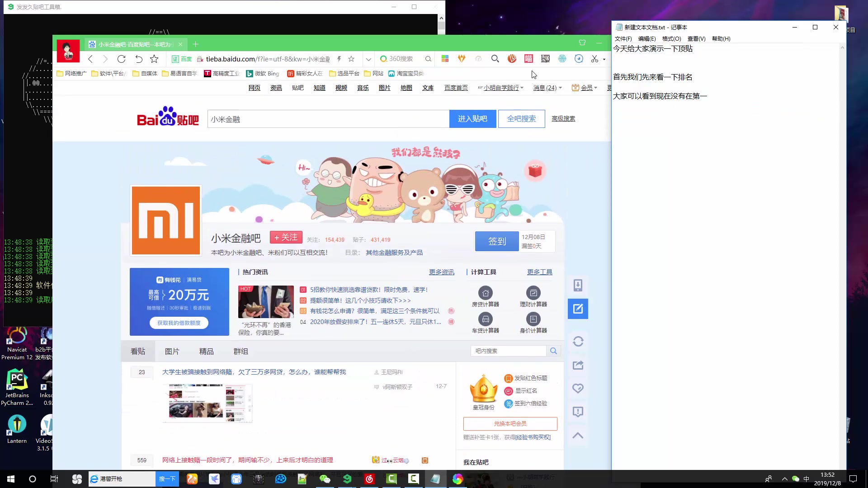Image resolution: width=868 pixels, height=488 pixels.
Task: Open the 其他金融服务及产品 directory link
Action: click(x=394, y=253)
